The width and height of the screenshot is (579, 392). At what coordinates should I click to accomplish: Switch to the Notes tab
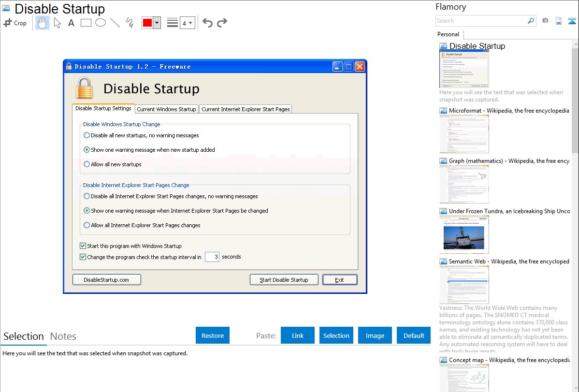(63, 336)
